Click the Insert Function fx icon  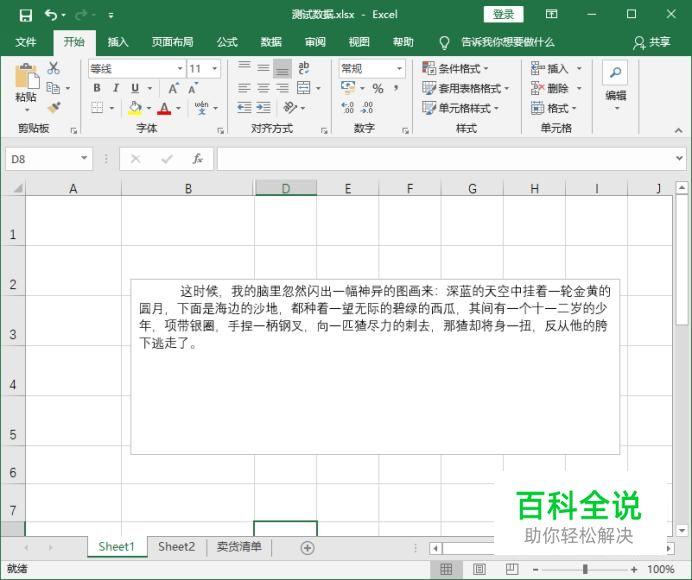[x=197, y=159]
